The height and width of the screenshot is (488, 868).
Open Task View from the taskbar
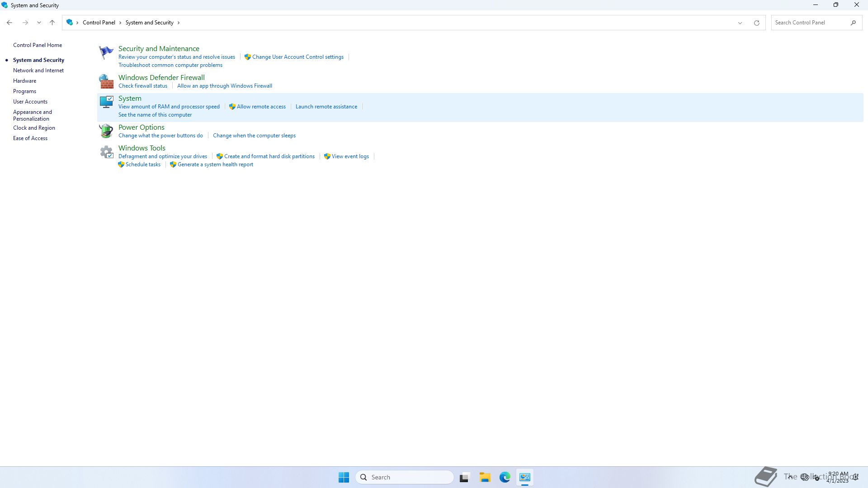coord(464,477)
